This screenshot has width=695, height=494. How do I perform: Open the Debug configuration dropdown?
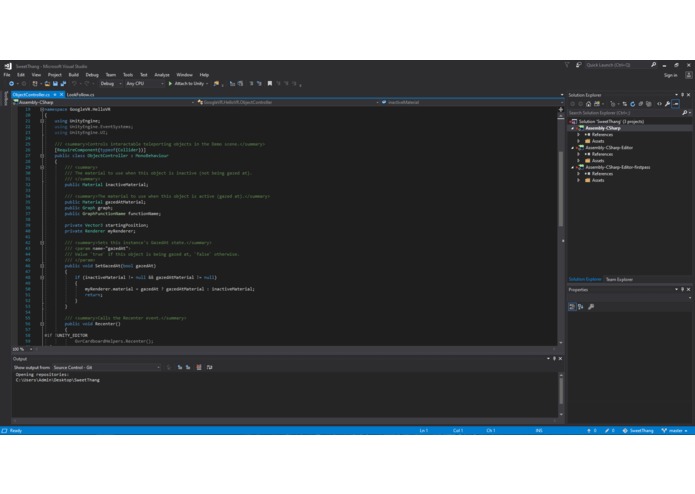[111, 83]
